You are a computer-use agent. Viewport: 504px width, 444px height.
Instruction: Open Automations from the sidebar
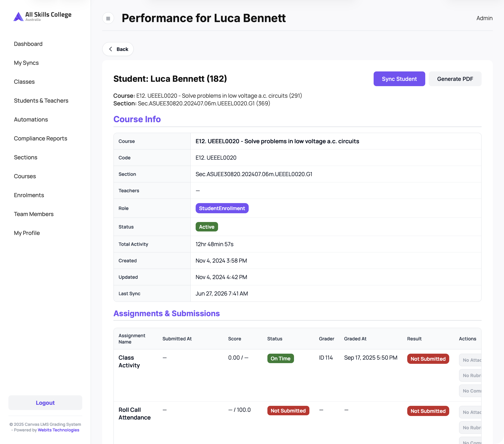pyautogui.click(x=31, y=120)
